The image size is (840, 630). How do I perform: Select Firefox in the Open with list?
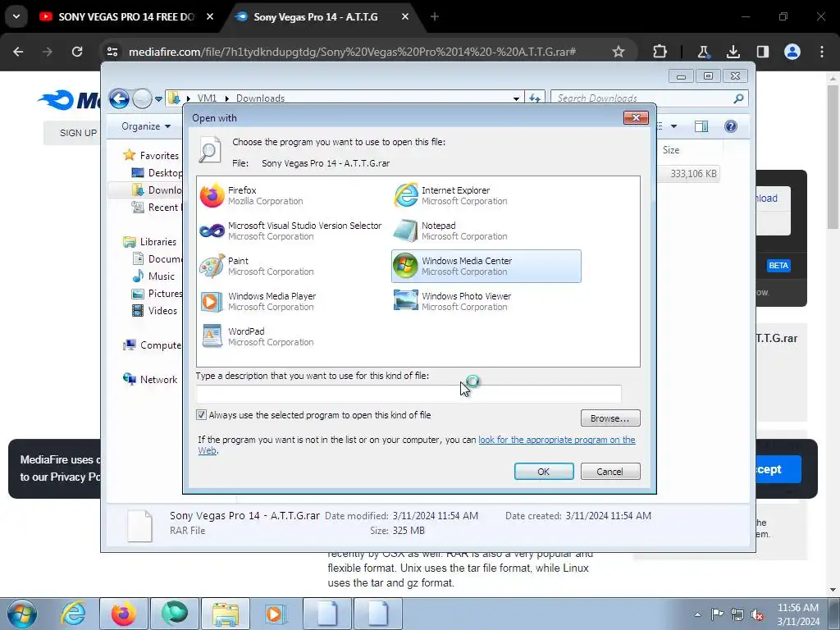coord(252,195)
